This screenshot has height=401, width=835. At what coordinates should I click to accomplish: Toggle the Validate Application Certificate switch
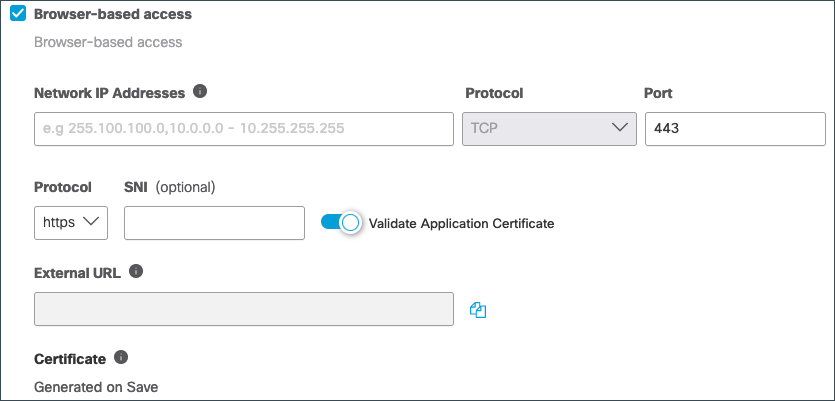[x=341, y=223]
